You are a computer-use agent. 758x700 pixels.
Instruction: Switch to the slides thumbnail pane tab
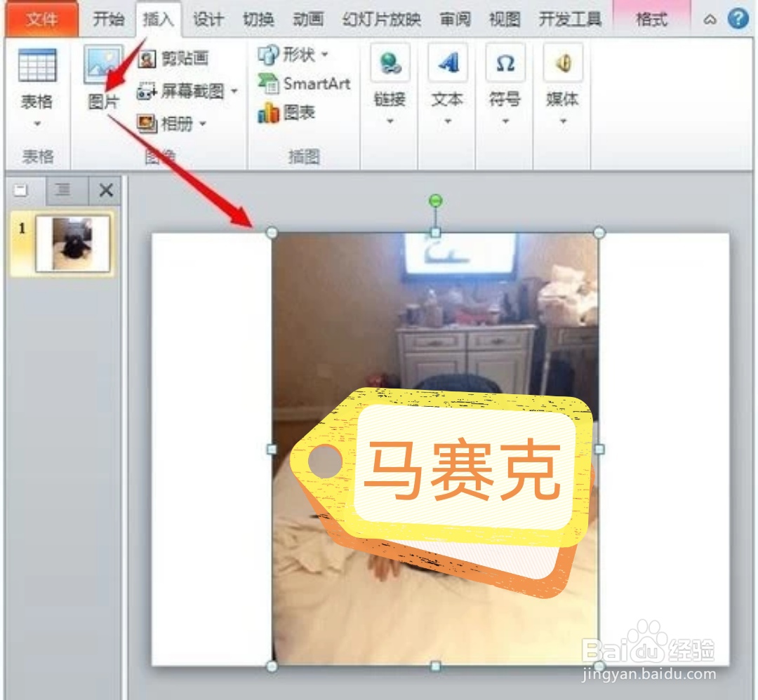pos(21,190)
